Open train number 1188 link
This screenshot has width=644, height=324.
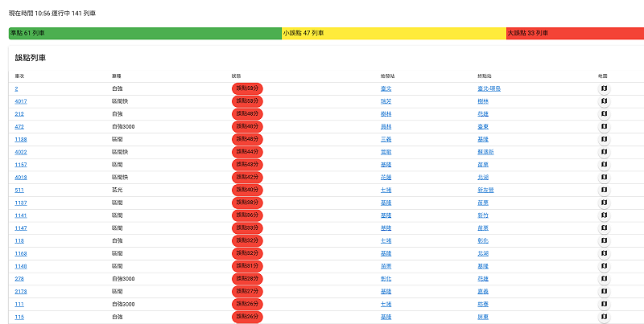[x=21, y=139]
